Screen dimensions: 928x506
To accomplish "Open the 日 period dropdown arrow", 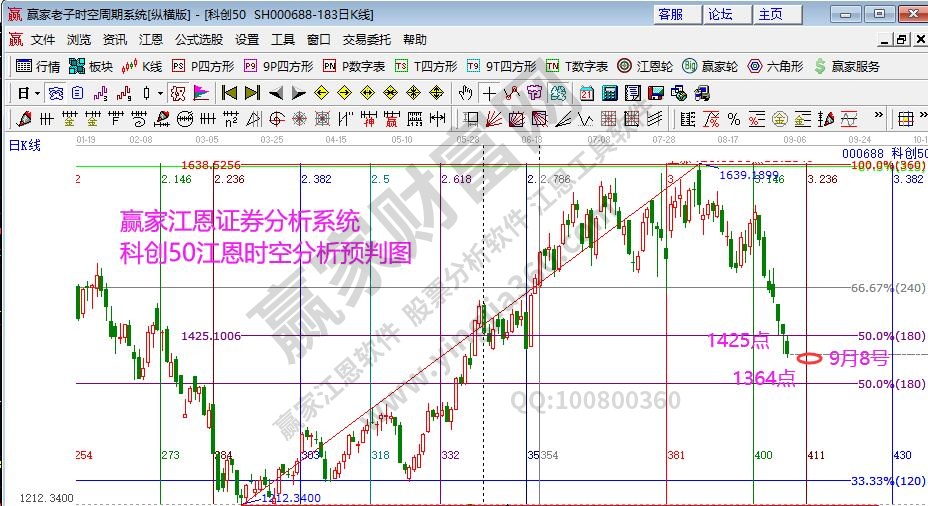I will coord(37,93).
